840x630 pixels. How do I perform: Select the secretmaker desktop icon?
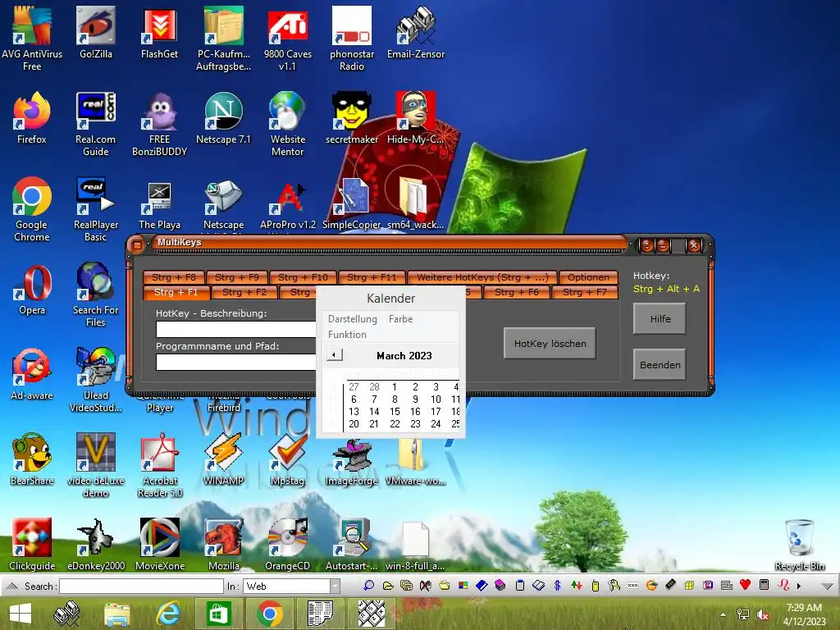coord(352,118)
